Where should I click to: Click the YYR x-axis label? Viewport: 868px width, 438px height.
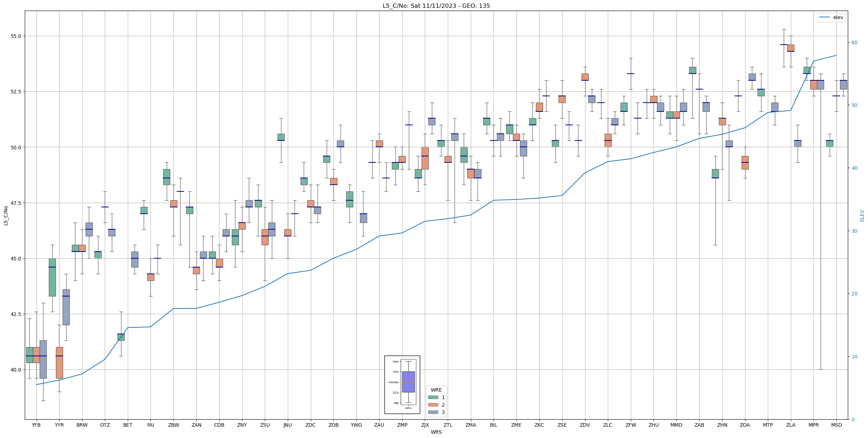[59, 425]
